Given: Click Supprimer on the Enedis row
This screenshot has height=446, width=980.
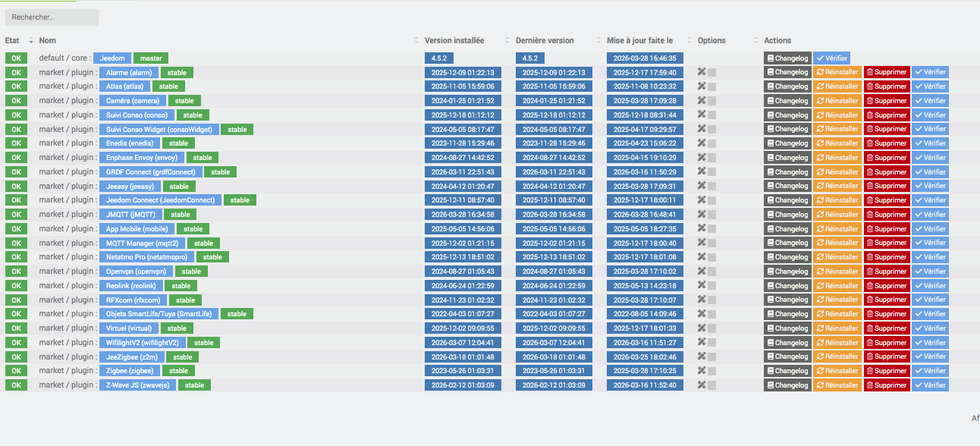Looking at the screenshot, I should 887,143.
